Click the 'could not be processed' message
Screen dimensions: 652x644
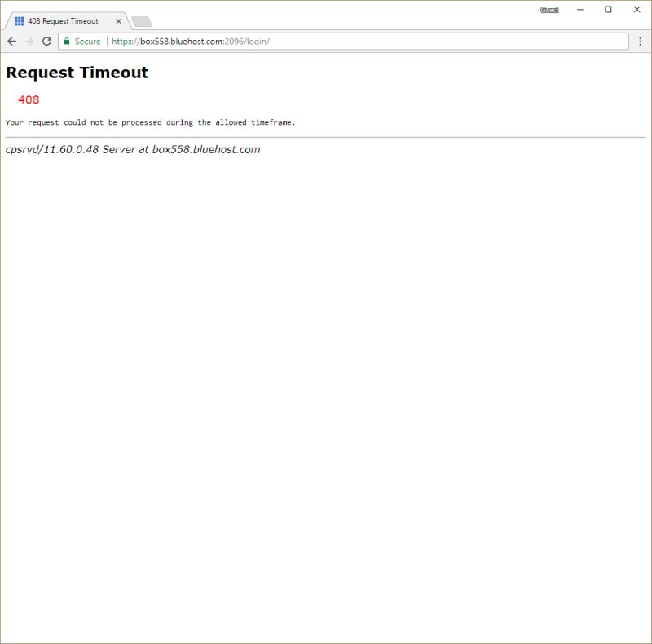point(151,122)
